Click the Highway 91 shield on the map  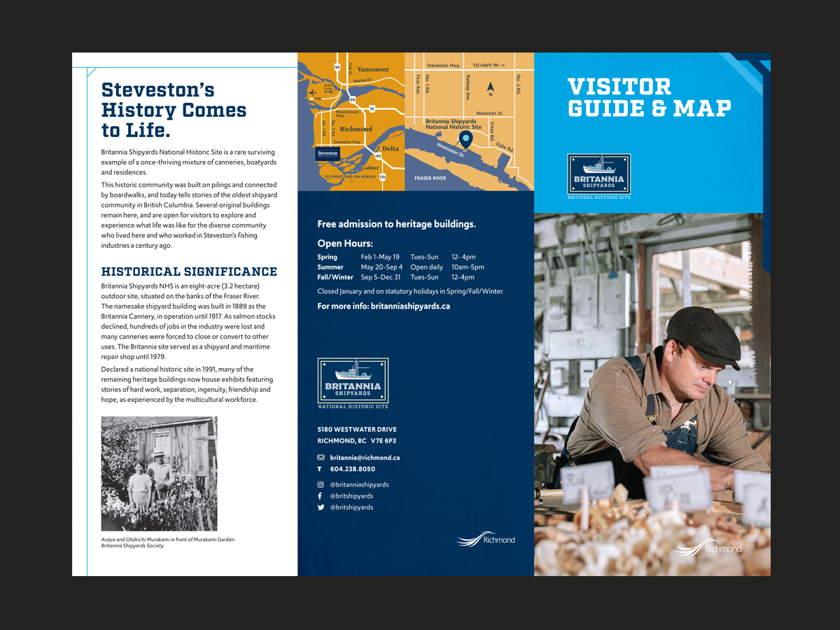(x=372, y=109)
